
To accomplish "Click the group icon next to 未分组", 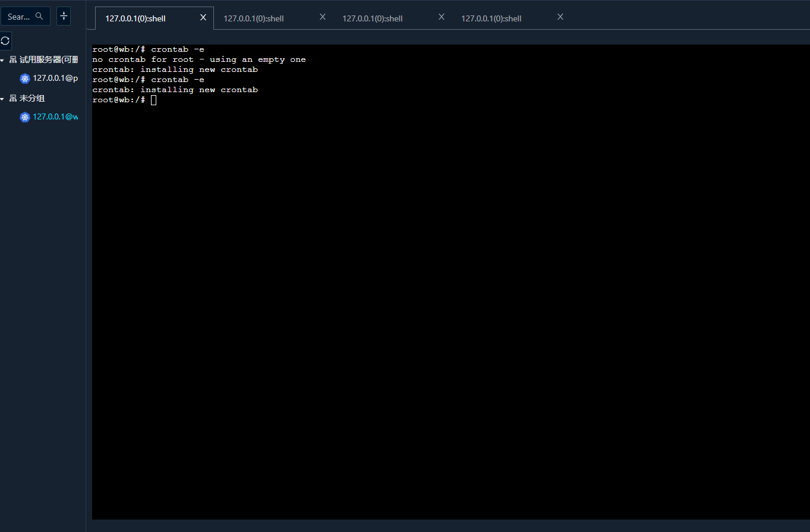I will [x=12, y=98].
